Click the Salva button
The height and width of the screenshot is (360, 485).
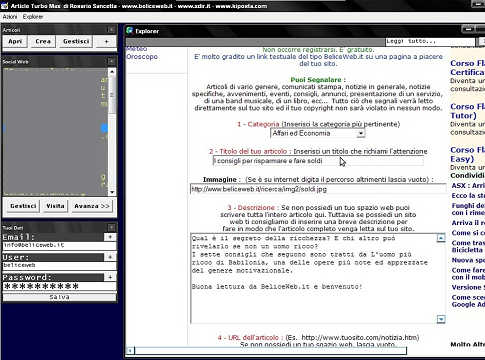[x=59, y=297]
